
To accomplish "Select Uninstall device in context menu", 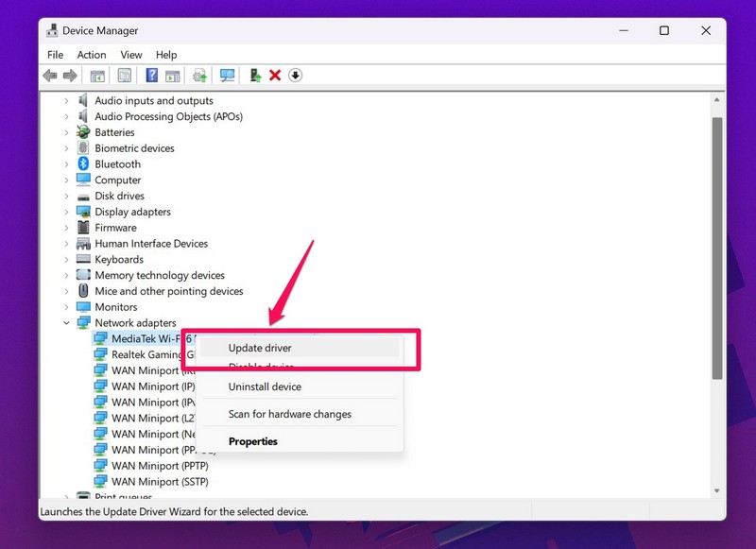I will pos(265,386).
